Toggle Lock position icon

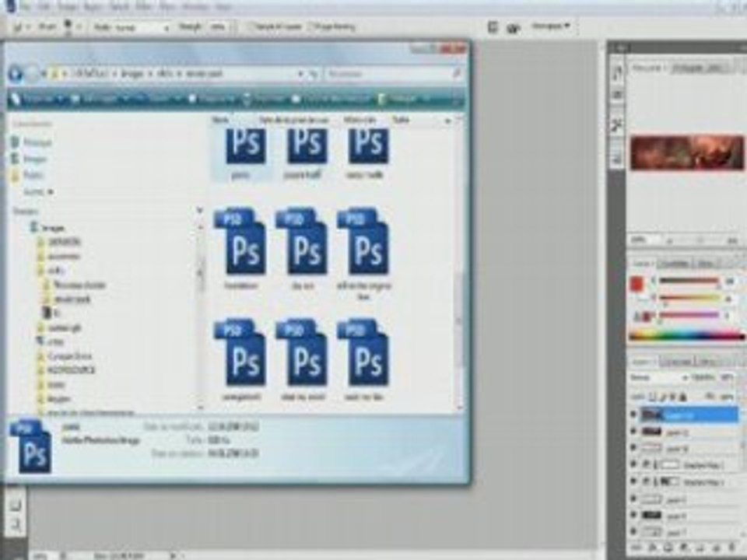click(672, 396)
